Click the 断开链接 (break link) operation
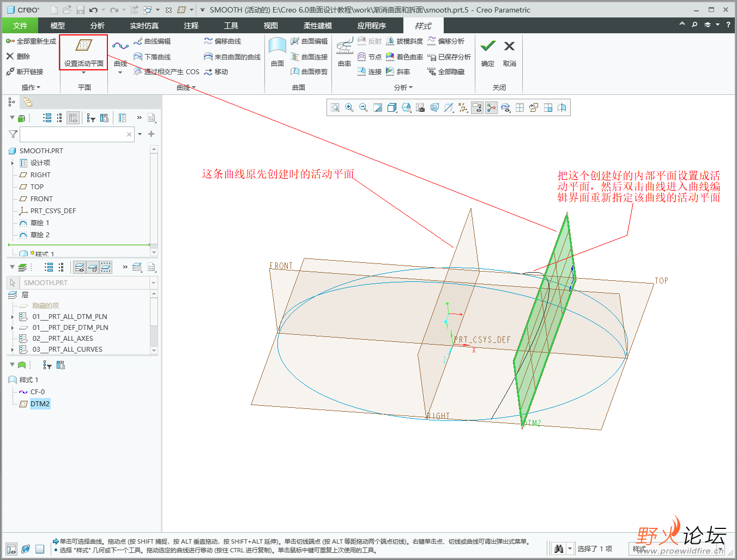737x560 pixels. [25, 72]
